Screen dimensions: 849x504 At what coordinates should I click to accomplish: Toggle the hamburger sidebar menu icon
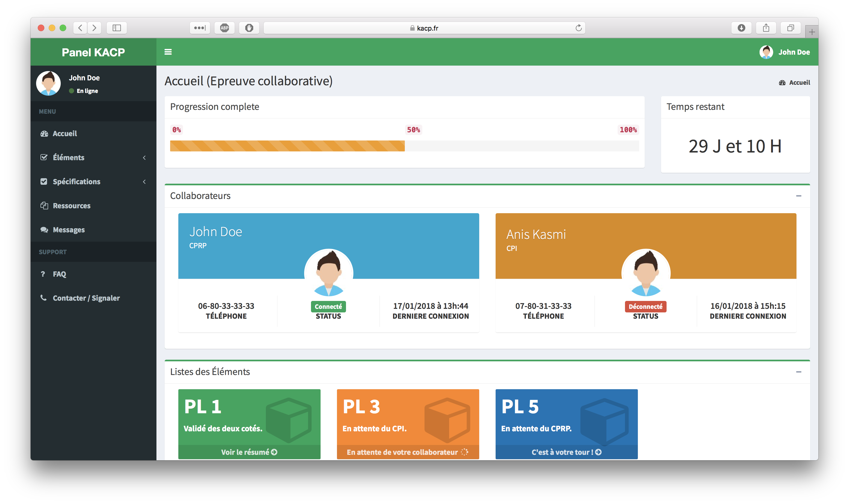[168, 52]
